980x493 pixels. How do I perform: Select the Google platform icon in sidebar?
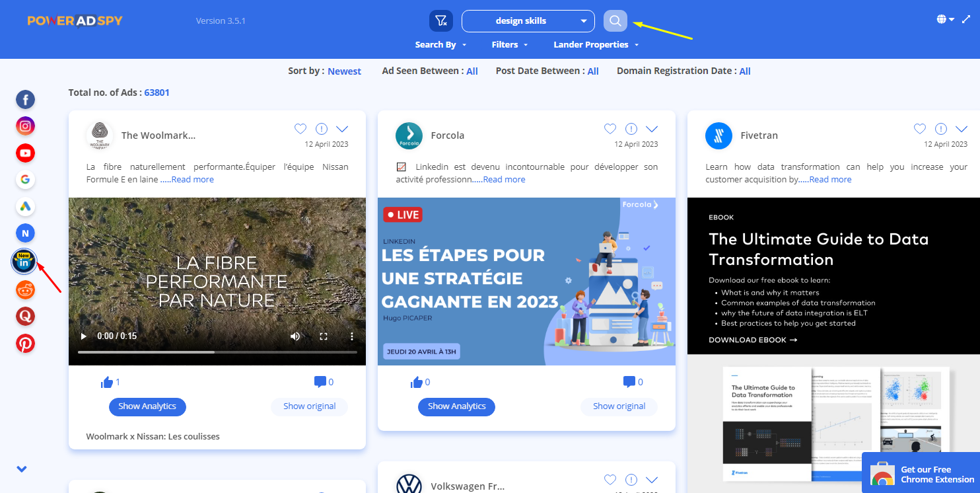click(25, 179)
